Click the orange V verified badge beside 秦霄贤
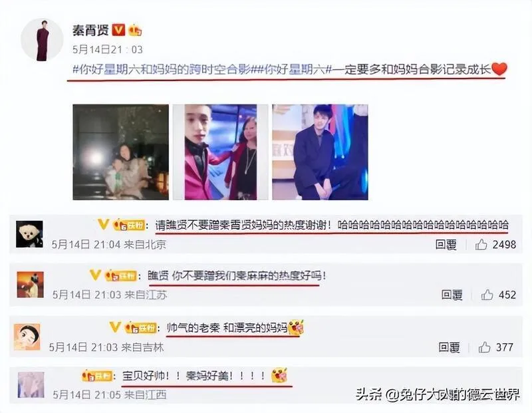The image size is (532, 413). [x=118, y=30]
